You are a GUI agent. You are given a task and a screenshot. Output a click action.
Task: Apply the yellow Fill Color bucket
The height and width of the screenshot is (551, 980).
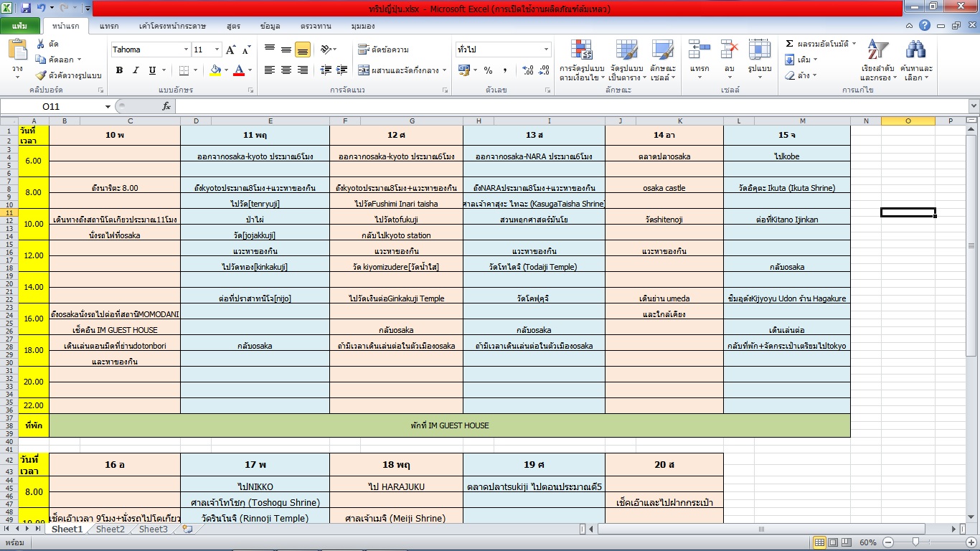click(x=215, y=70)
